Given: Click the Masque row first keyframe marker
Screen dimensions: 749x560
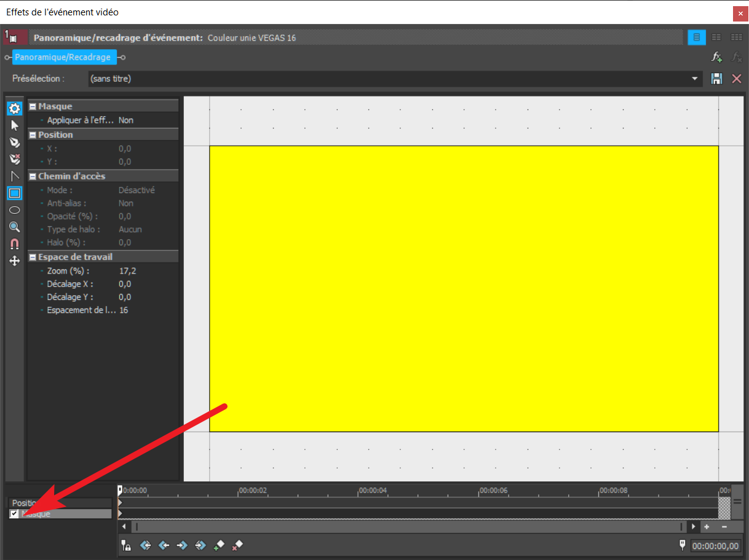Looking at the screenshot, I should point(120,513).
